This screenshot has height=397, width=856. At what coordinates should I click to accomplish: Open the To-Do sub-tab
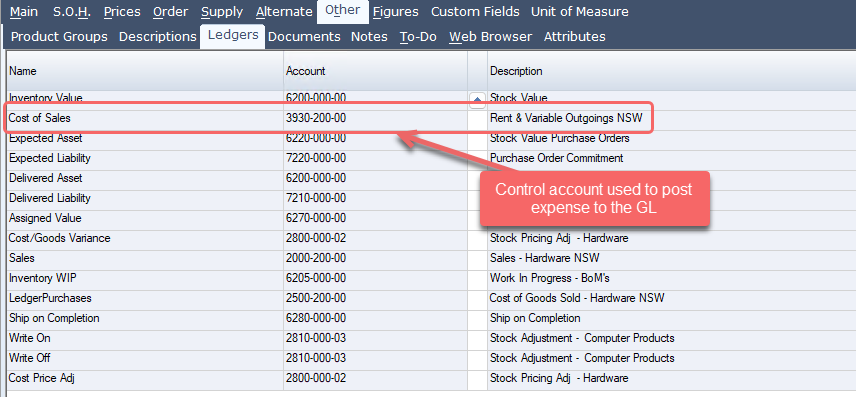418,37
